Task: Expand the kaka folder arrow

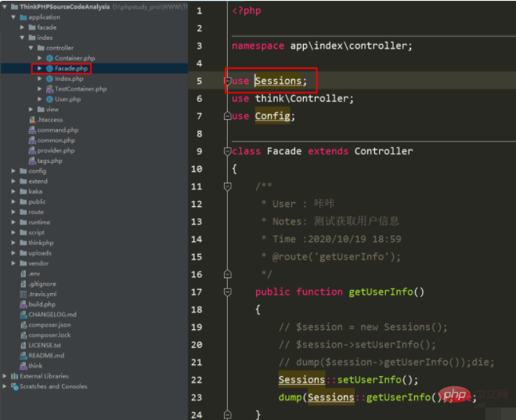Action: pos(13,191)
